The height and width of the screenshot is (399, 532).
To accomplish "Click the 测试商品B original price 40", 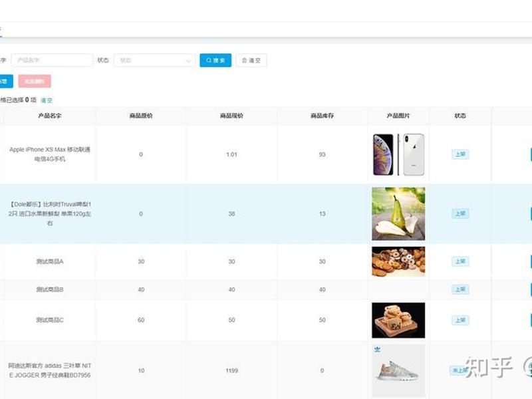I will coord(141,289).
